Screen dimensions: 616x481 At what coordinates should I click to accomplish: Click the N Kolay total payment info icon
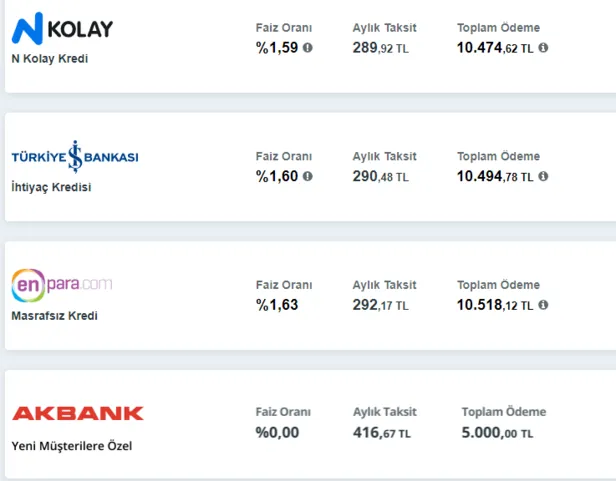[543, 47]
